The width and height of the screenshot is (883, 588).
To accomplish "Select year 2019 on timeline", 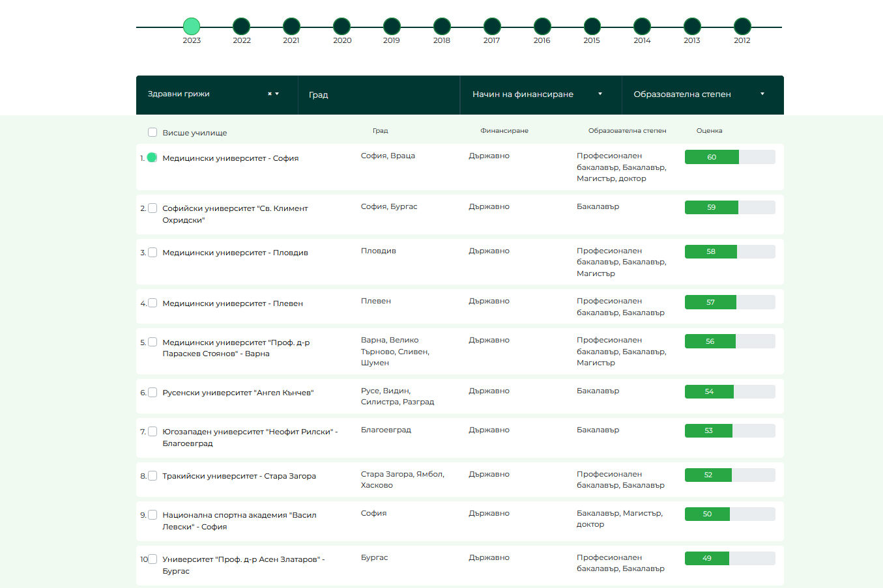I will click(392, 26).
